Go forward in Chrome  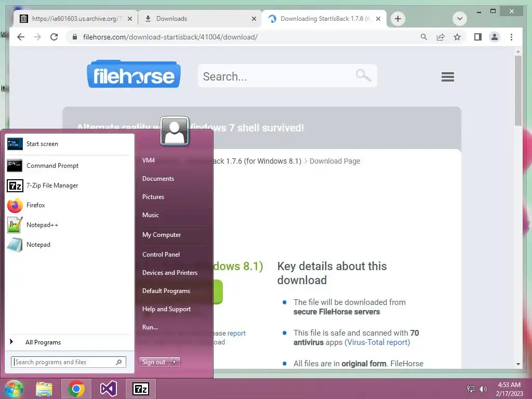[x=37, y=37]
